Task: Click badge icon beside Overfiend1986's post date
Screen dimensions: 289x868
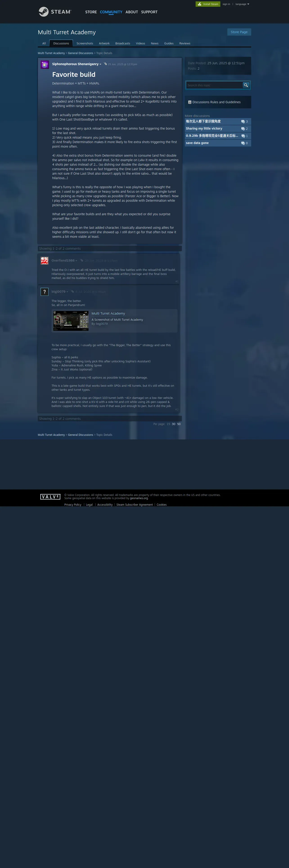Action: (81, 260)
